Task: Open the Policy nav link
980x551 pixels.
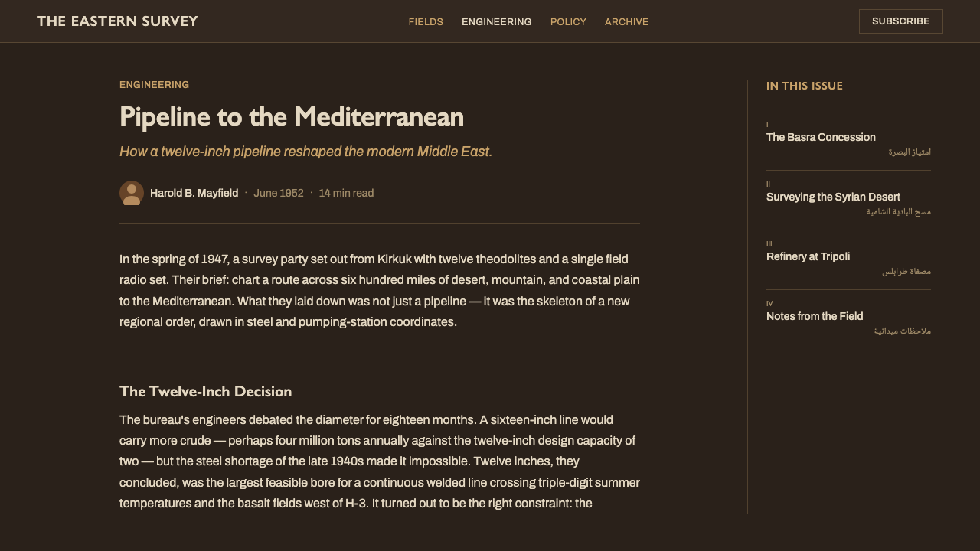Action: point(568,21)
